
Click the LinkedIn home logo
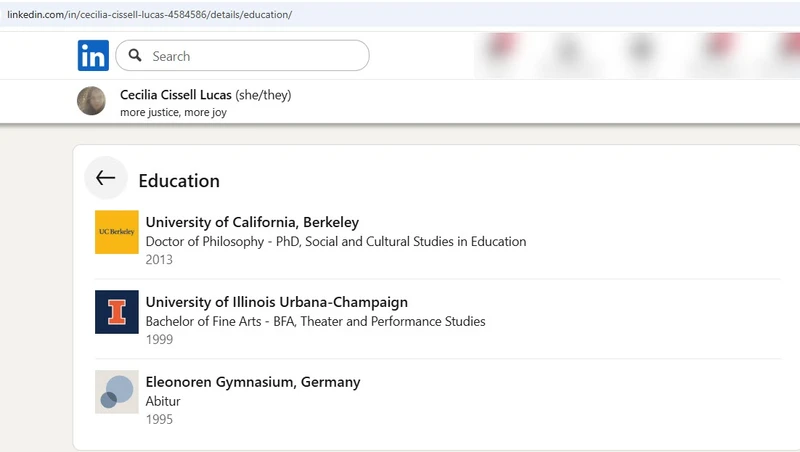(x=93, y=56)
